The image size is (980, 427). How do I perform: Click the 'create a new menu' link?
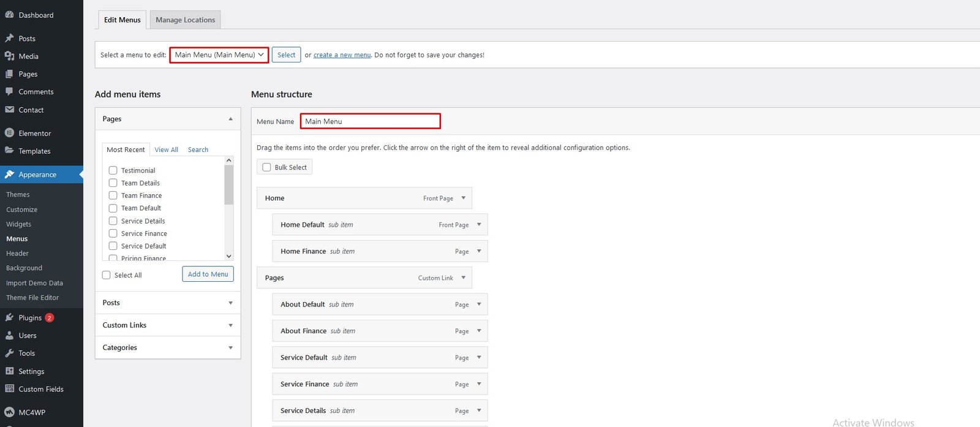point(342,55)
